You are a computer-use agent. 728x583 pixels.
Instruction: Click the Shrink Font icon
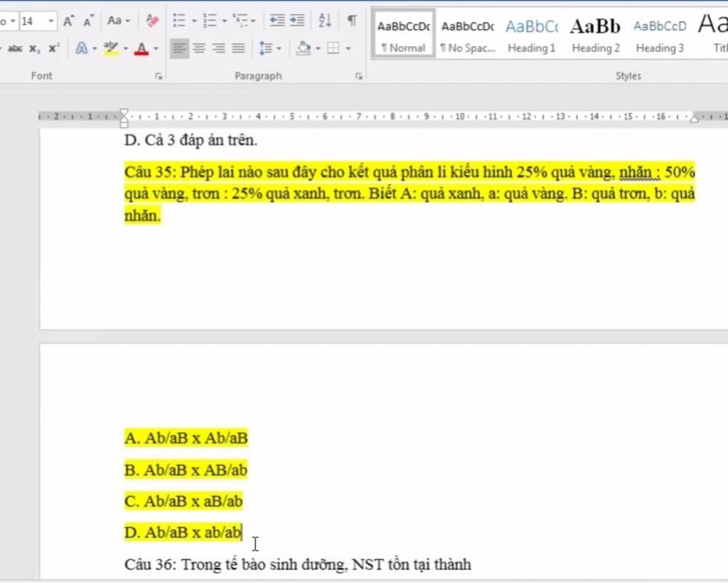pyautogui.click(x=88, y=21)
